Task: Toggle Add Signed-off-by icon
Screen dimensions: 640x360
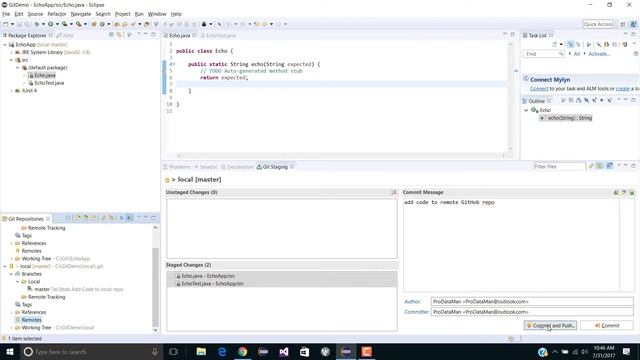Action: (x=624, y=192)
